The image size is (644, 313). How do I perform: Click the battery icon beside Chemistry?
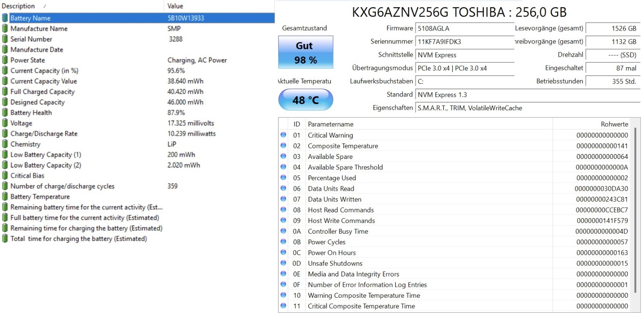[5, 144]
